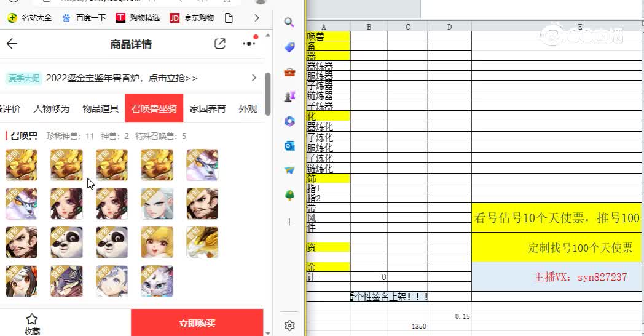
Task: Select the 召唤兽坐骑 tab
Action: 154,108
